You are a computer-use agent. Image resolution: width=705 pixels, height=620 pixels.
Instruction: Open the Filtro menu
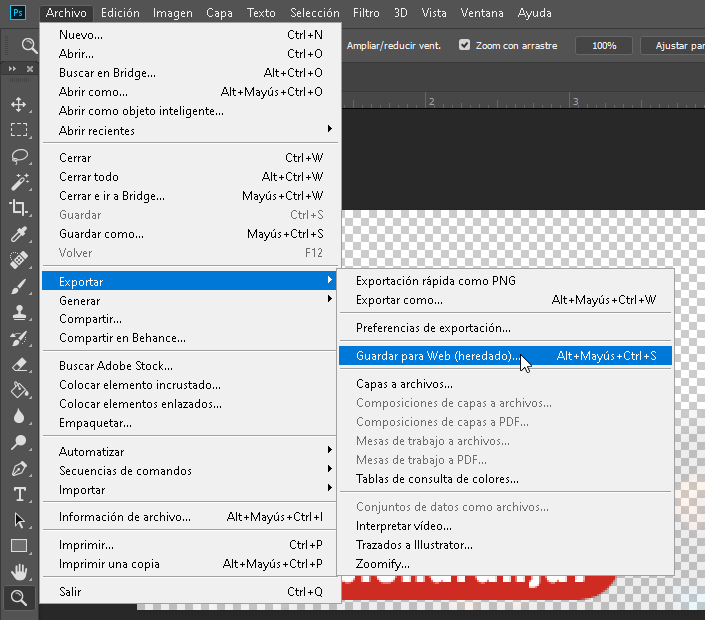pyautogui.click(x=366, y=13)
